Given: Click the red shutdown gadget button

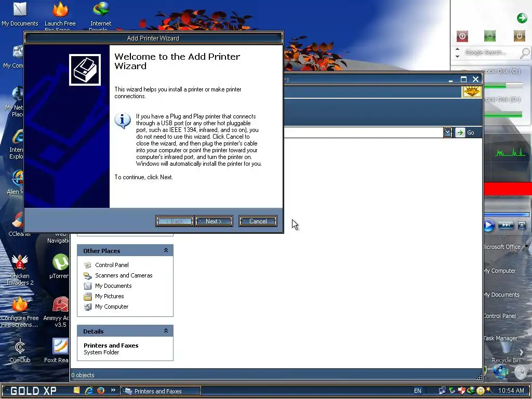Looking at the screenshot, I should coord(462,36).
